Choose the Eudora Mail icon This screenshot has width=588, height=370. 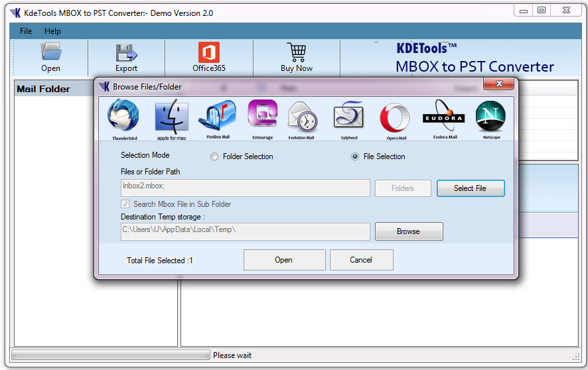click(x=443, y=117)
